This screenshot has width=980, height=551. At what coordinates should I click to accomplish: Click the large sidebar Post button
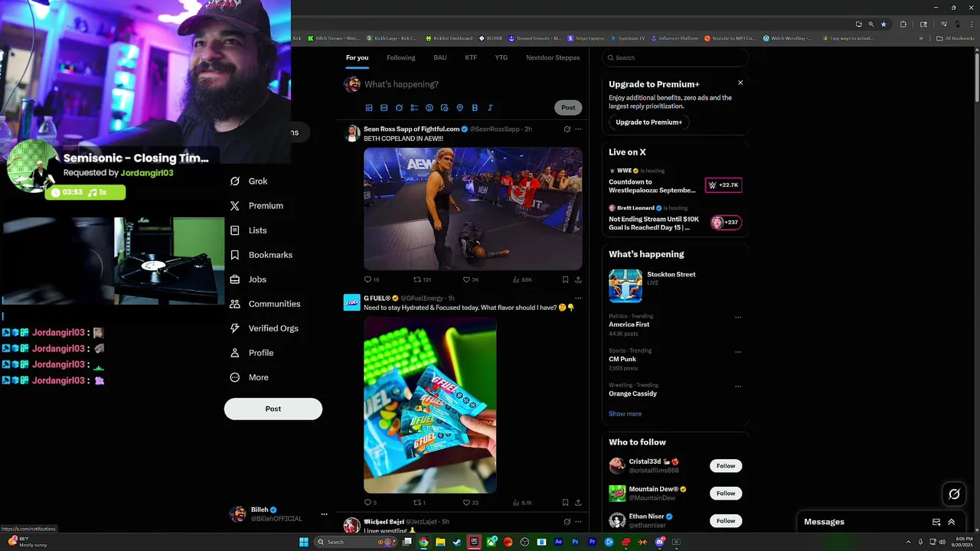pos(273,409)
